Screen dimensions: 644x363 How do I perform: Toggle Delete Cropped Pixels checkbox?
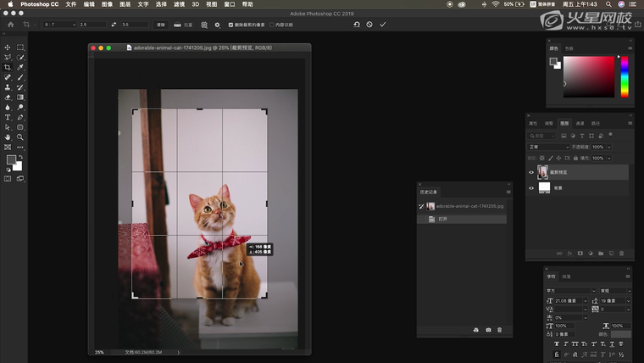point(231,25)
